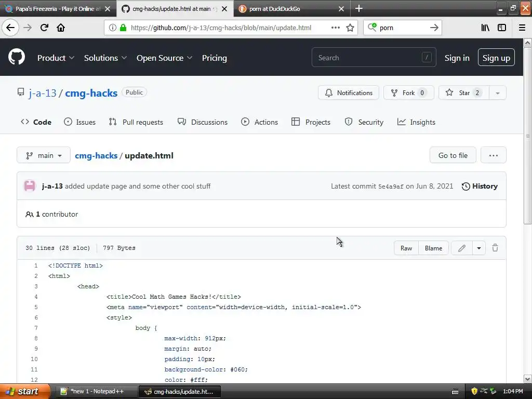Open the Projects tab
This screenshot has width=532, height=399.
pos(311,122)
